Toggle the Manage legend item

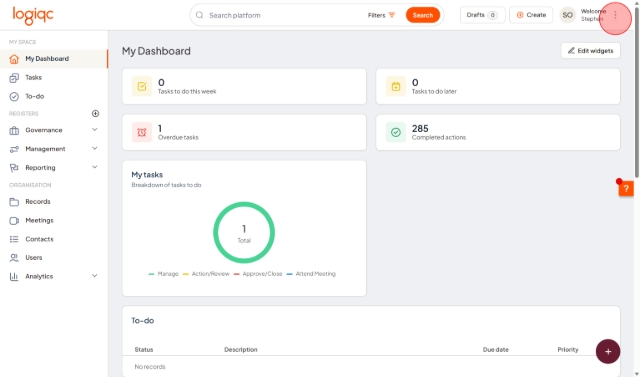point(164,274)
